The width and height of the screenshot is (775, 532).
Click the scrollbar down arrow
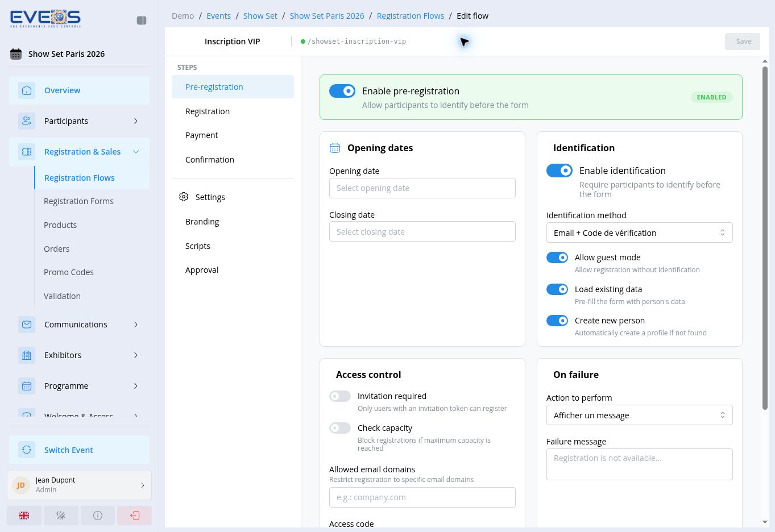click(765, 522)
